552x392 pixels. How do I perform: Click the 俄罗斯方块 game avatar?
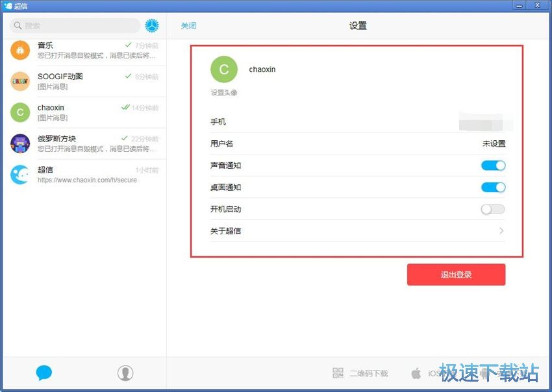[20, 143]
